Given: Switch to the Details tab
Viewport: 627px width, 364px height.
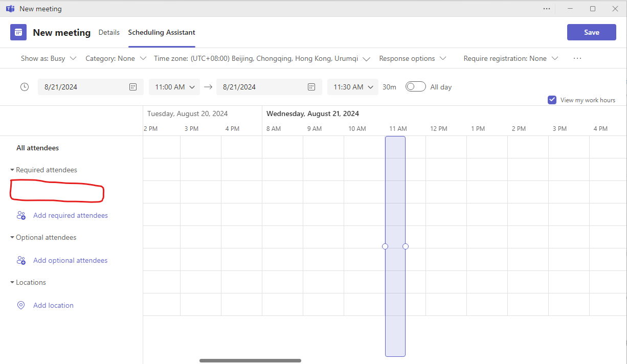Looking at the screenshot, I should 109,32.
